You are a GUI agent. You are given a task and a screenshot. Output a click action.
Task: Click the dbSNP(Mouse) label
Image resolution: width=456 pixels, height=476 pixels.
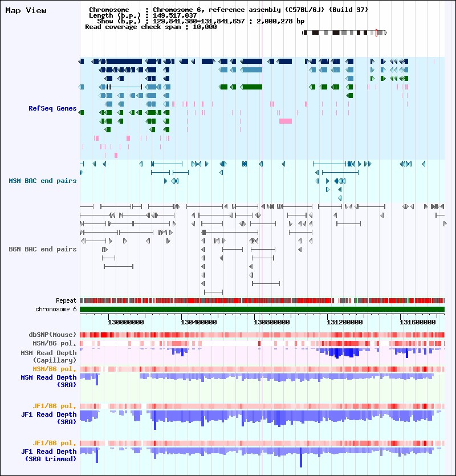[52, 335]
